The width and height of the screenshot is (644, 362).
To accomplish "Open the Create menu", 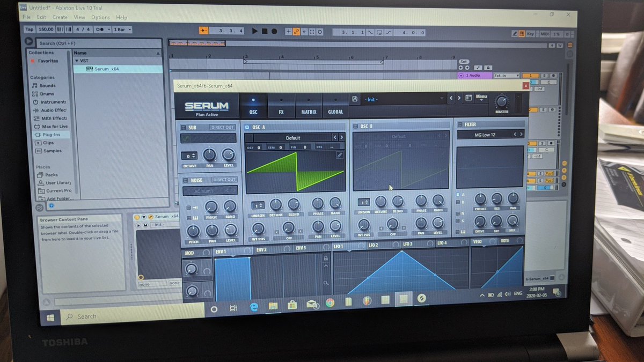I will point(60,17).
